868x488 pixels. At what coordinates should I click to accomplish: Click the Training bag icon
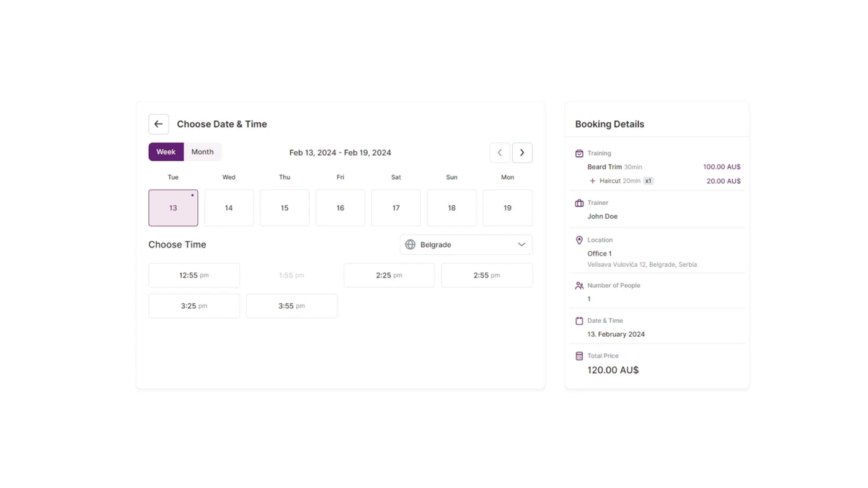[579, 153]
